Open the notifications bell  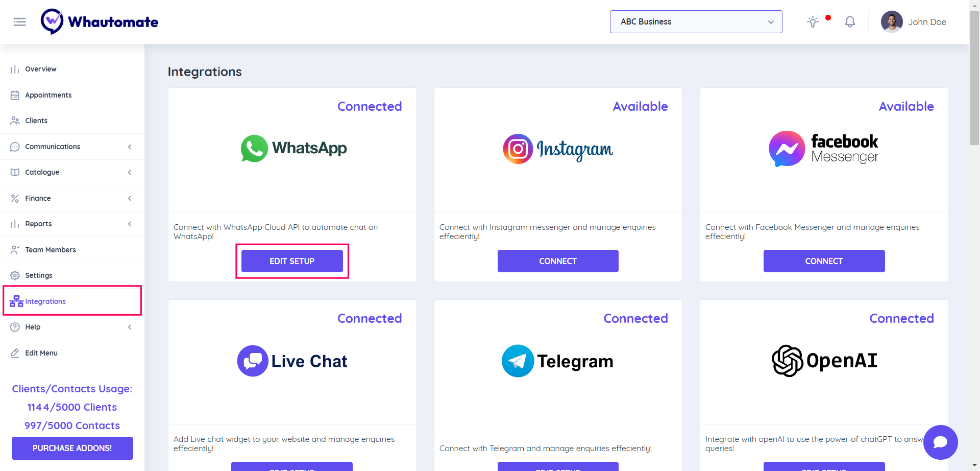850,22
